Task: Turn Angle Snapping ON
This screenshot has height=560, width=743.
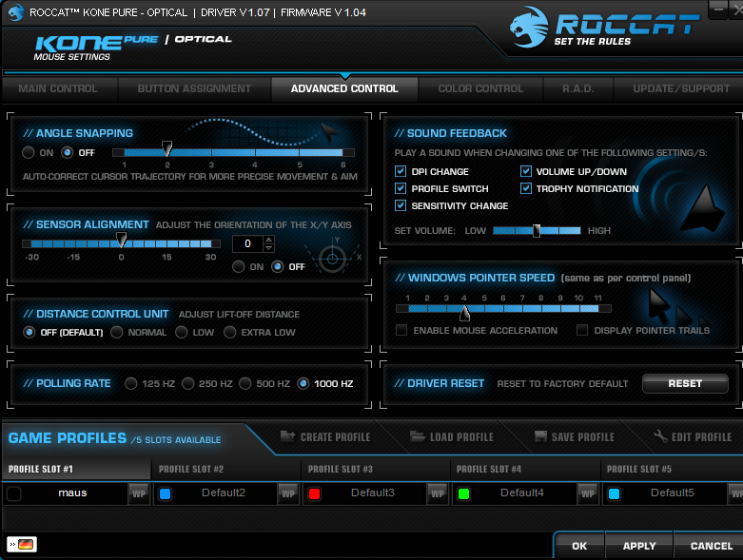Action: [29, 152]
